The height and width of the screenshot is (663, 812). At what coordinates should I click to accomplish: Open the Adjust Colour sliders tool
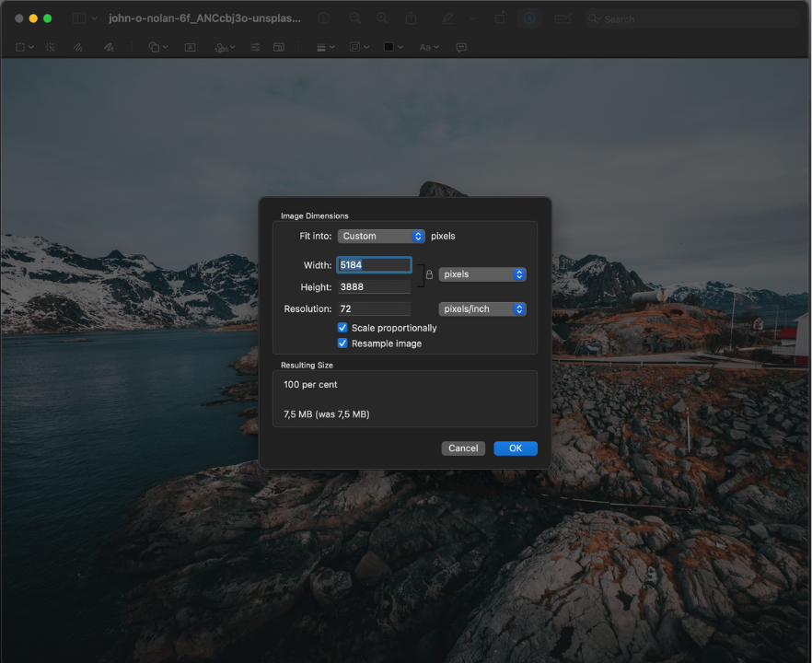[x=255, y=47]
